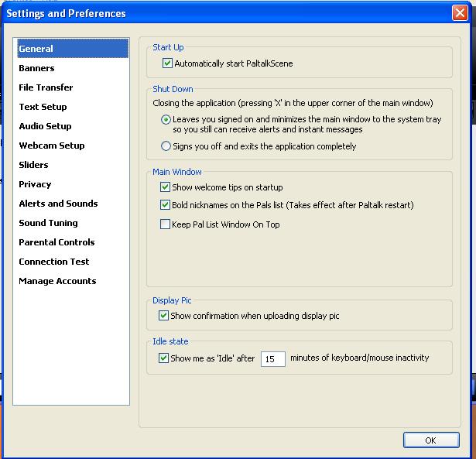Image resolution: width=476 pixels, height=459 pixels.
Task: Click the 'Start Up' group label
Action: click(168, 47)
